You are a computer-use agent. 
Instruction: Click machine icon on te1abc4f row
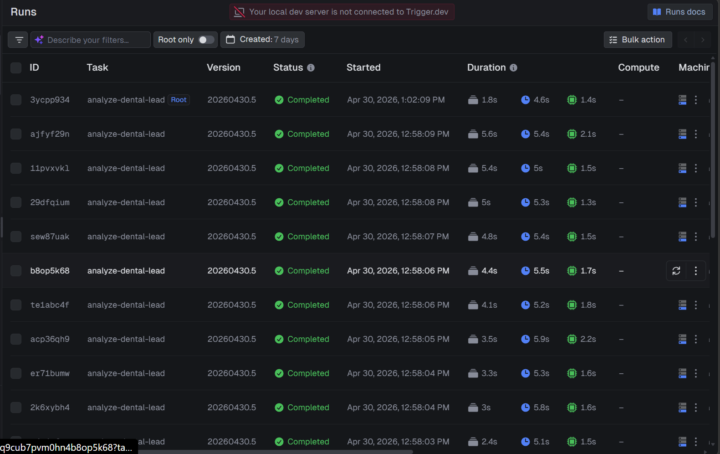pos(682,305)
